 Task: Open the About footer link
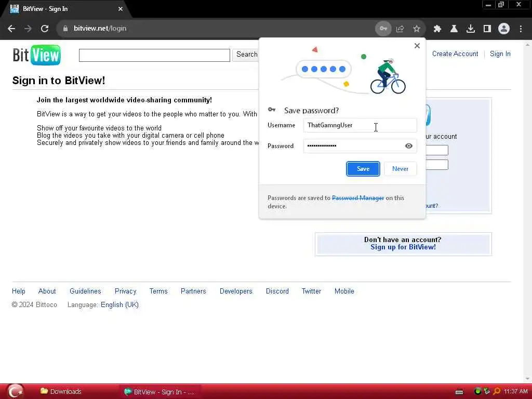47,291
